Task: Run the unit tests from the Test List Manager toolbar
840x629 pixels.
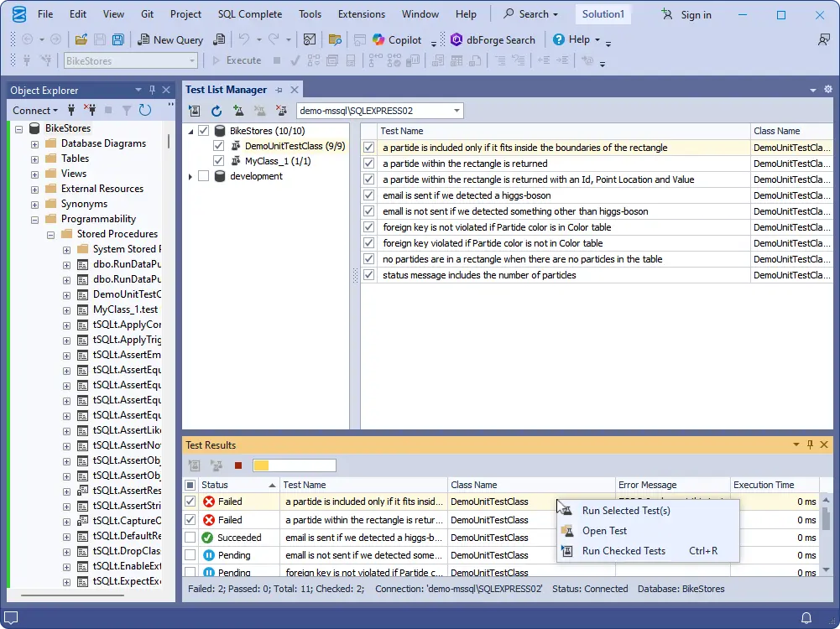Action: click(x=194, y=110)
